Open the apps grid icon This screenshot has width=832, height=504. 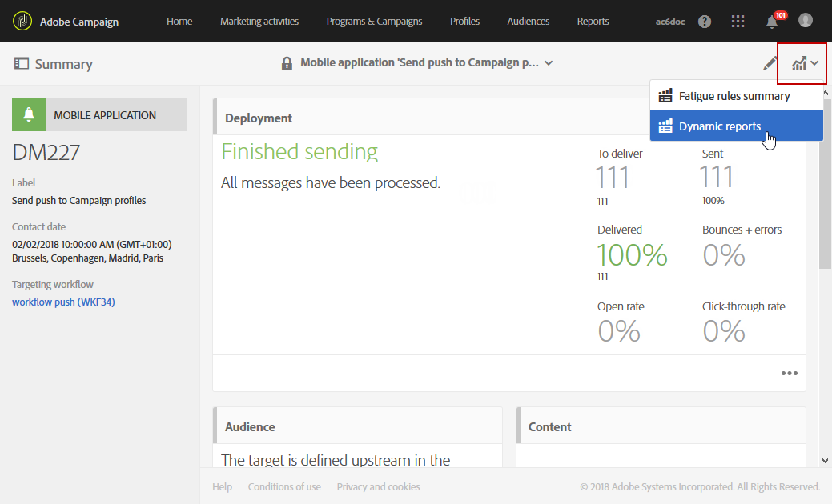(738, 21)
